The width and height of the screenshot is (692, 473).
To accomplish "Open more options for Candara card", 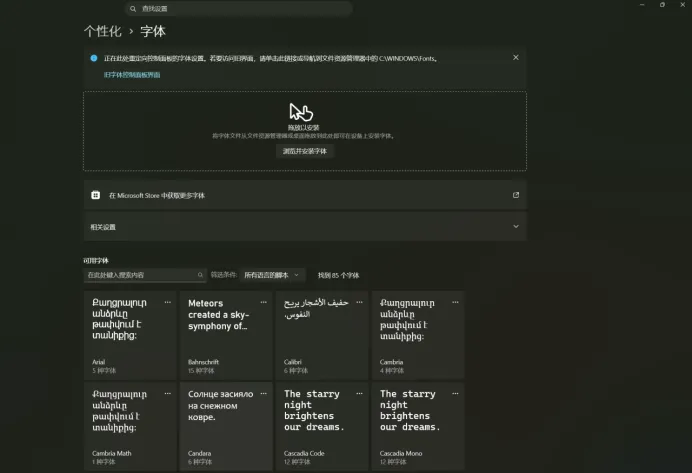I will (263, 394).
